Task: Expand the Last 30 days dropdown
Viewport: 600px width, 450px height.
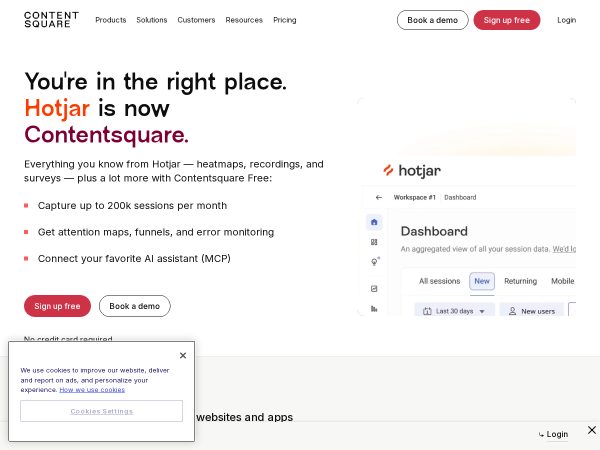Action: pos(455,311)
